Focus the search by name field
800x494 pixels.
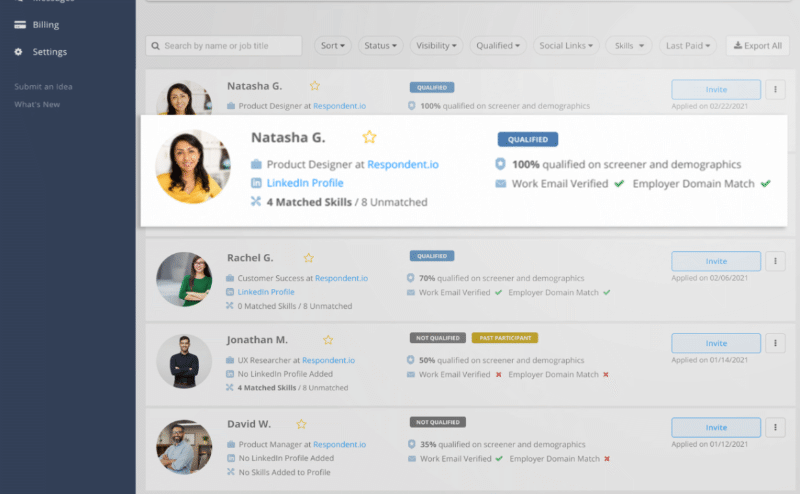(223, 45)
